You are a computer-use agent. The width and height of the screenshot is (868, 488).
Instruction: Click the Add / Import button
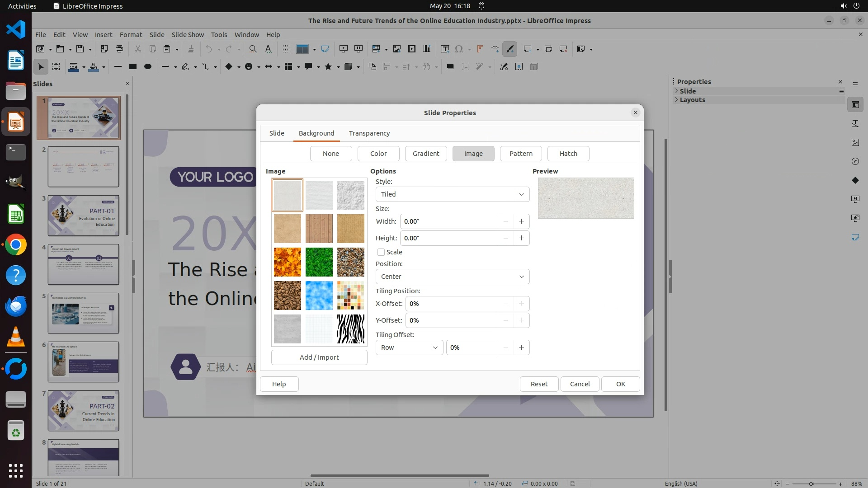[319, 357]
